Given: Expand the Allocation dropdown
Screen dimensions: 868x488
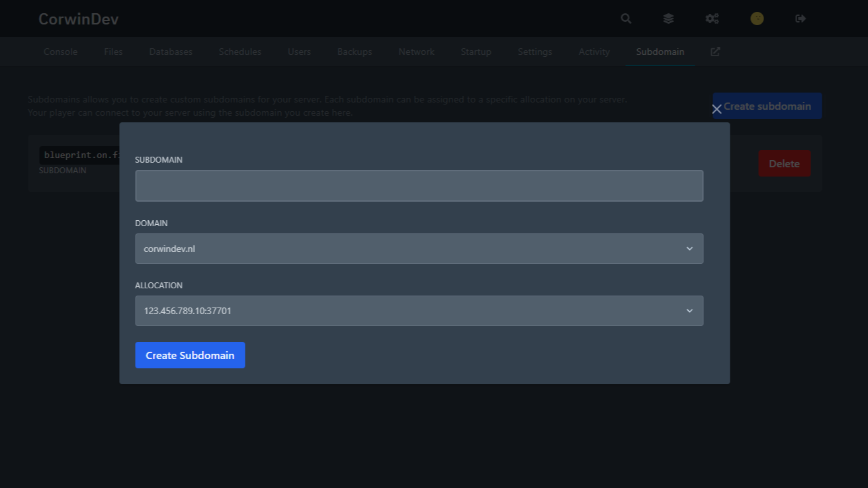Looking at the screenshot, I should [x=419, y=311].
